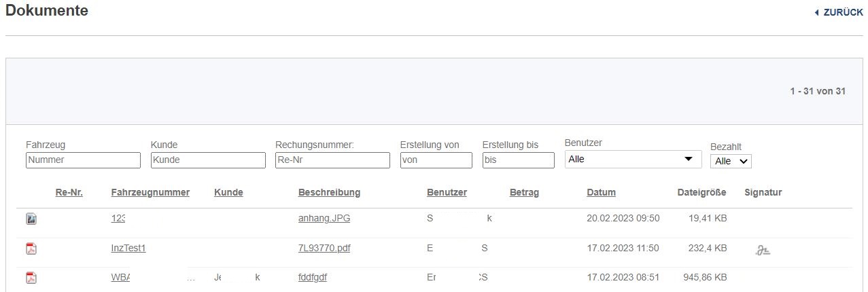Focus the Erstellung von date field
This screenshot has height=292, width=868.
tap(436, 160)
